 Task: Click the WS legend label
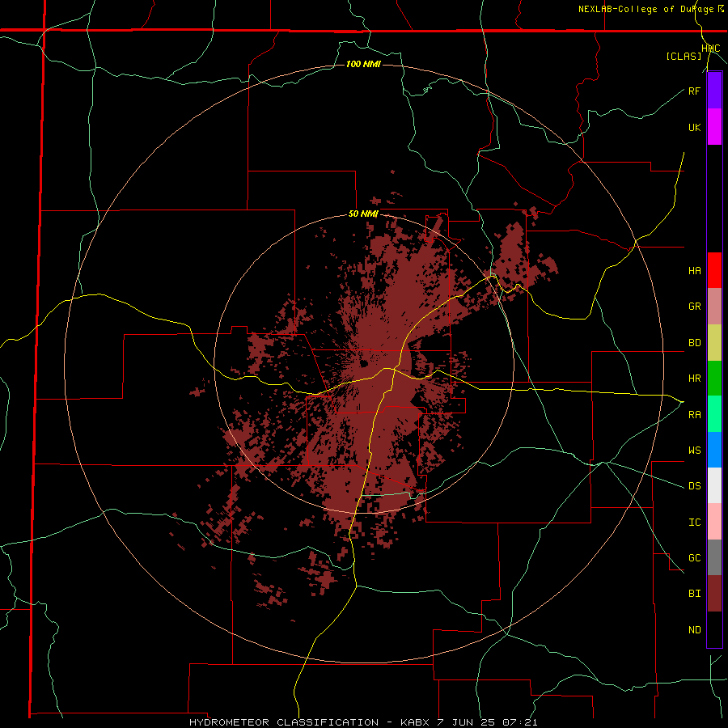point(694,451)
